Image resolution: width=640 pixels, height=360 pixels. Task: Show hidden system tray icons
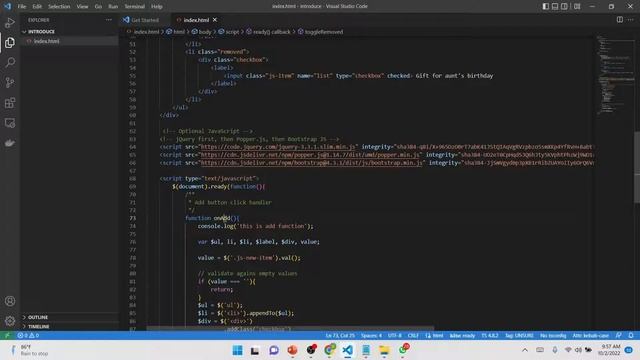[525, 350]
